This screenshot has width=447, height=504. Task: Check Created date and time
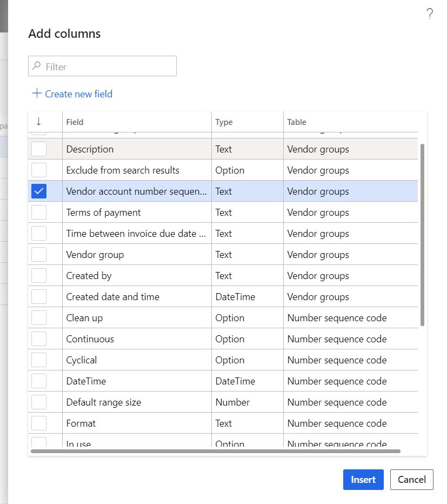[38, 296]
